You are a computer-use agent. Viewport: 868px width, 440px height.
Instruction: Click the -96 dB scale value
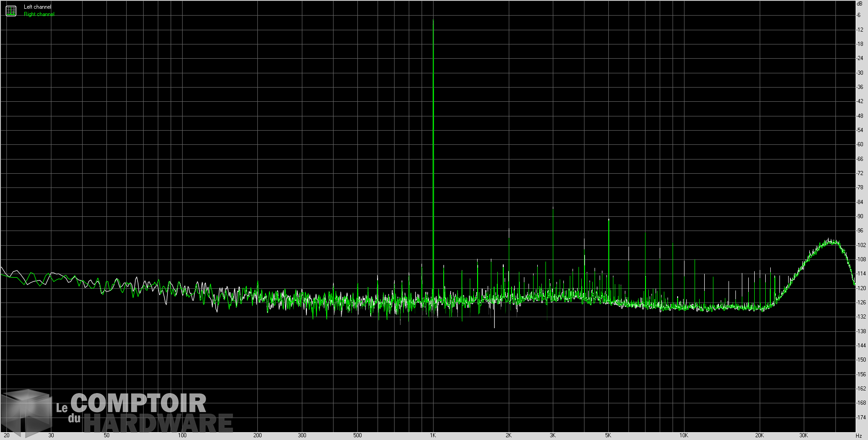point(860,231)
